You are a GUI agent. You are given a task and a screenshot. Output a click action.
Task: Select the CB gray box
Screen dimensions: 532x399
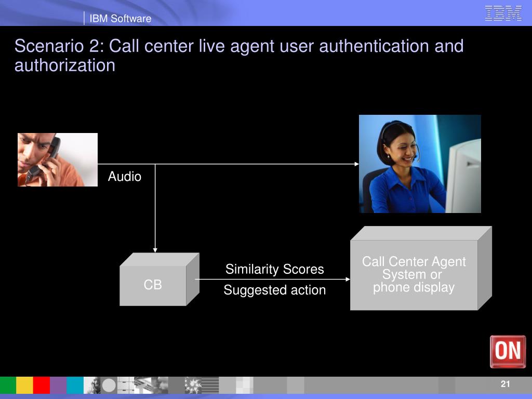coord(159,279)
